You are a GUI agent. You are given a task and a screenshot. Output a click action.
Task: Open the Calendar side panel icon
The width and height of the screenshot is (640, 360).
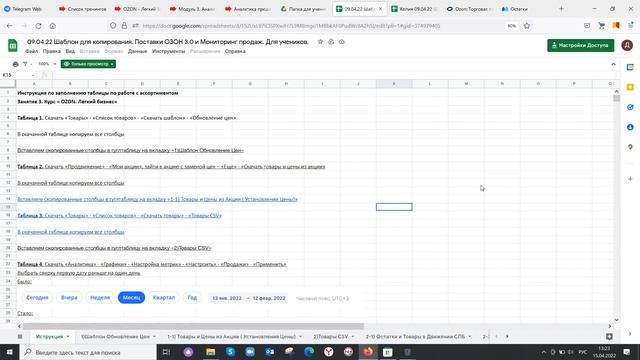click(x=630, y=67)
